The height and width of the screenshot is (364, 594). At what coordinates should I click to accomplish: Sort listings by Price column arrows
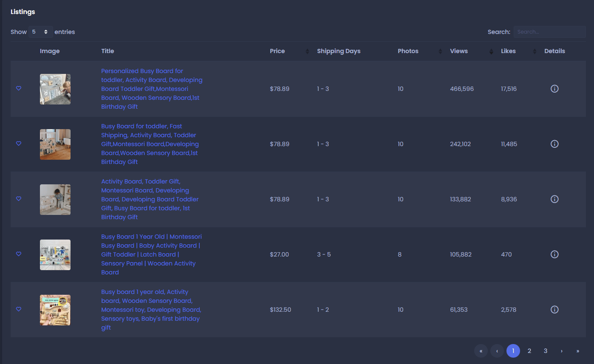click(x=307, y=51)
